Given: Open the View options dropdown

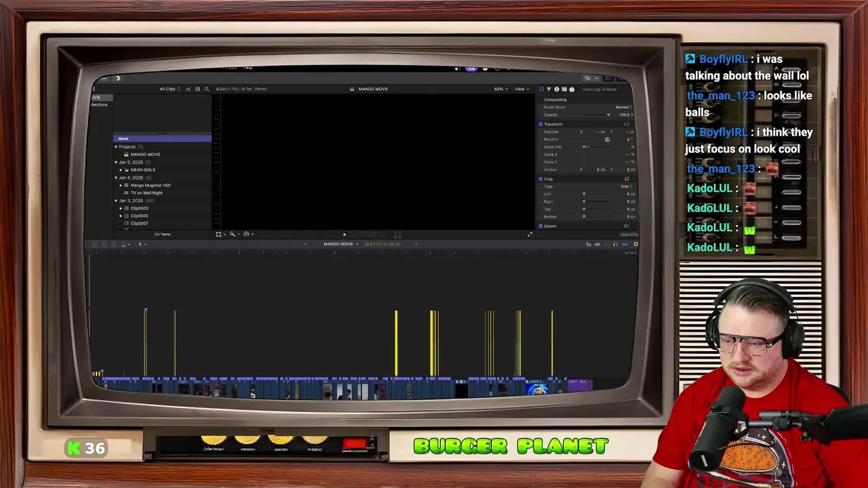Looking at the screenshot, I should [521, 89].
